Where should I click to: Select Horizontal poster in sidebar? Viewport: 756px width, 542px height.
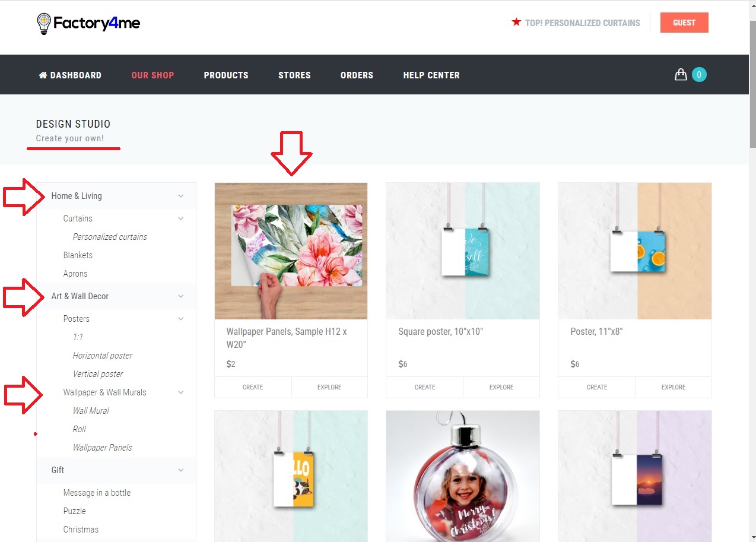[x=103, y=356]
